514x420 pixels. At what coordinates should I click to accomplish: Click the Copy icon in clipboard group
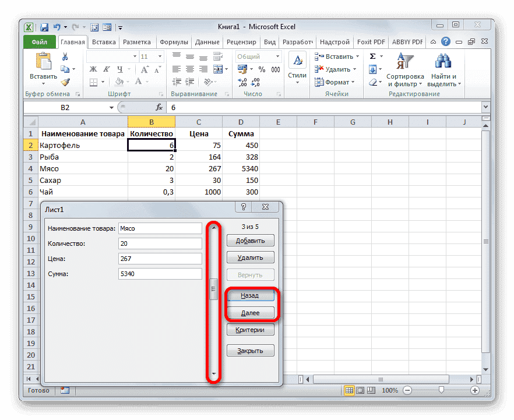click(x=65, y=69)
